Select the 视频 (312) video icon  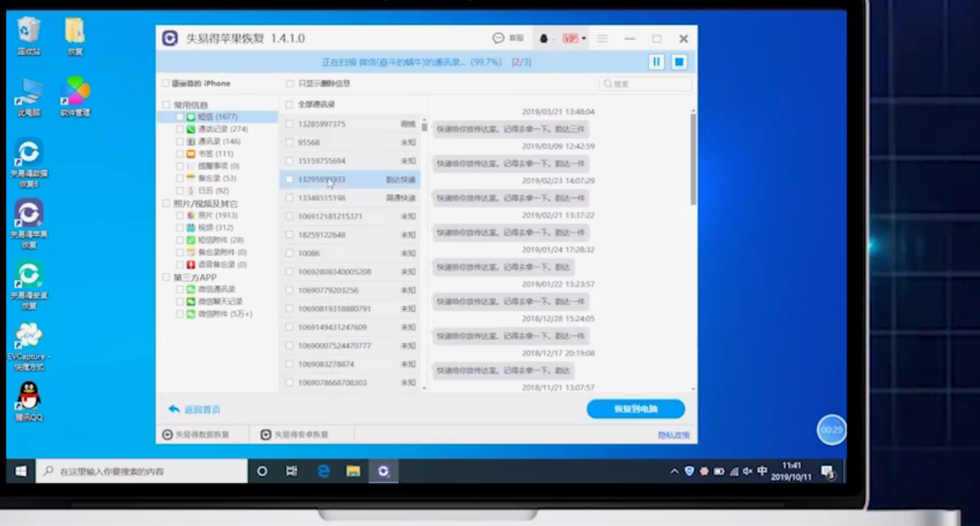pyautogui.click(x=191, y=228)
